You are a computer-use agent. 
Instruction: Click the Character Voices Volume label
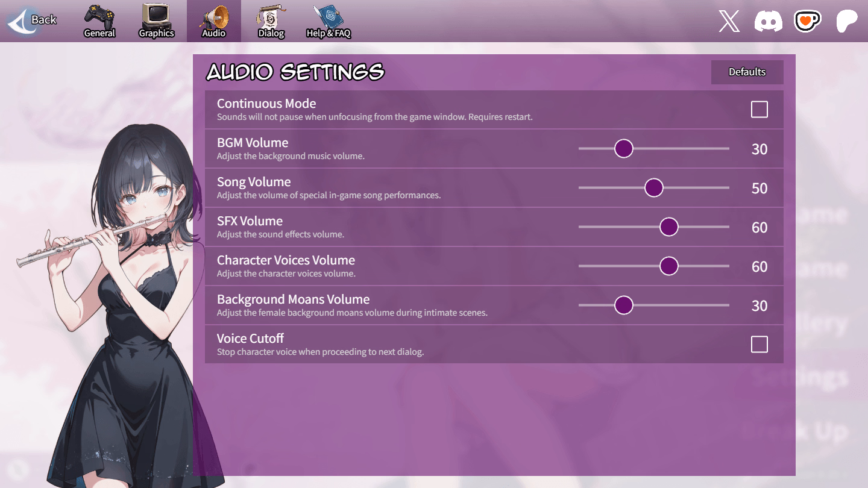click(x=286, y=260)
